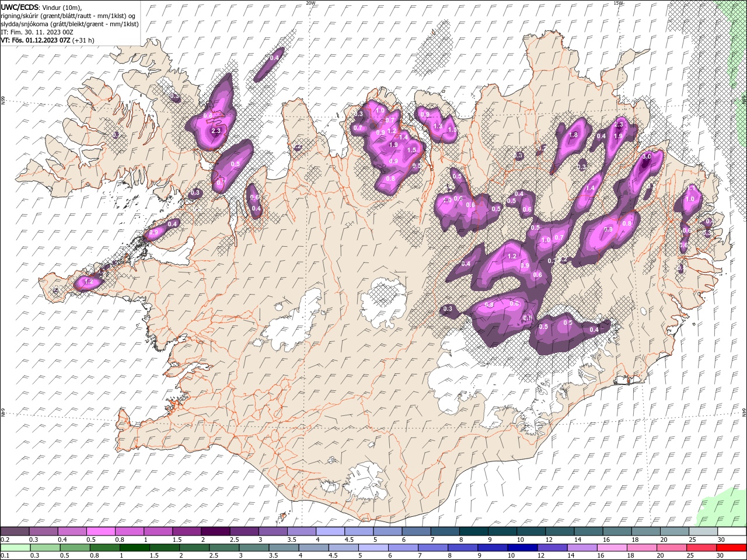The width and height of the screenshot is (747, 560).
Task: Click the "1.3" snowfall value on the map
Action: click(x=438, y=126)
